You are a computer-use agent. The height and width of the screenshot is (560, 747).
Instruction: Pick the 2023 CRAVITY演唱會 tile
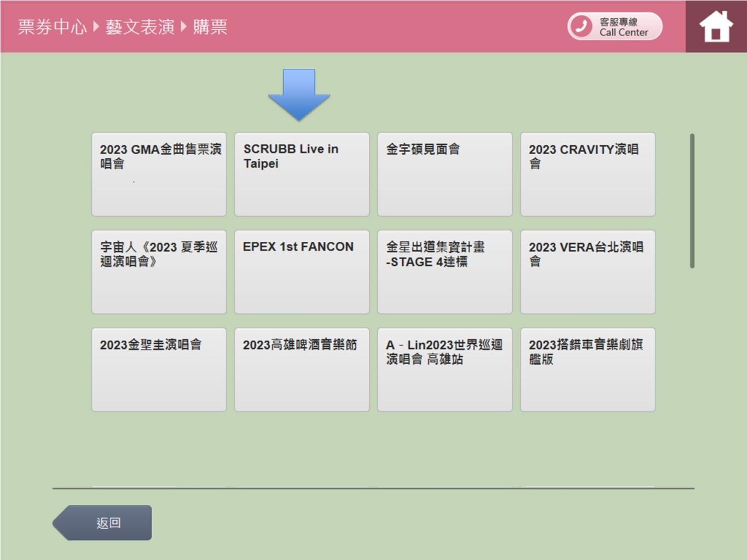(x=587, y=174)
